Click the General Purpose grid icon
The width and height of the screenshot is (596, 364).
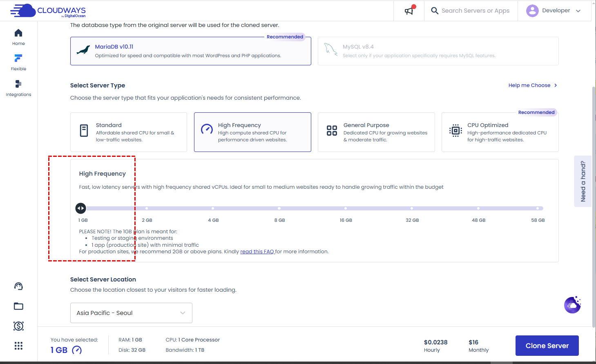click(x=332, y=131)
